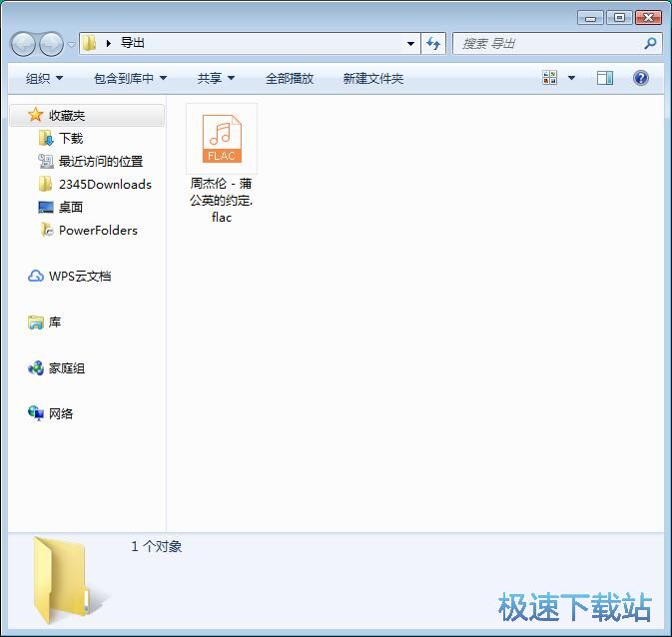Screen dimensions: 672x637
Task: Click the 库 library icon
Action: [x=36, y=321]
